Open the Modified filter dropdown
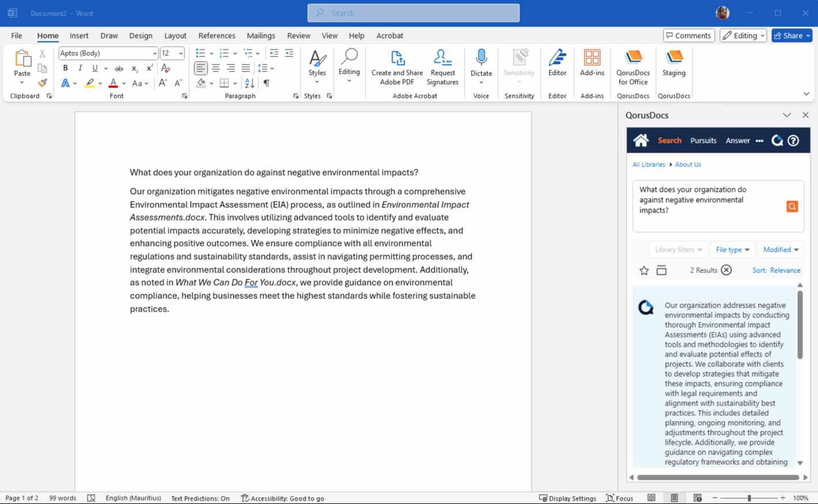This screenshot has width=818, height=504. 781,249
